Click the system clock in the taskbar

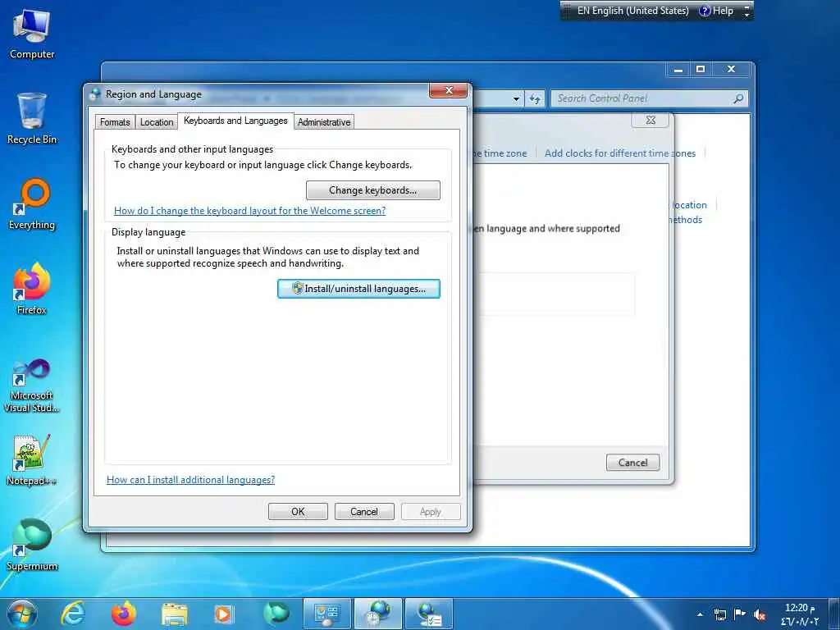click(801, 614)
